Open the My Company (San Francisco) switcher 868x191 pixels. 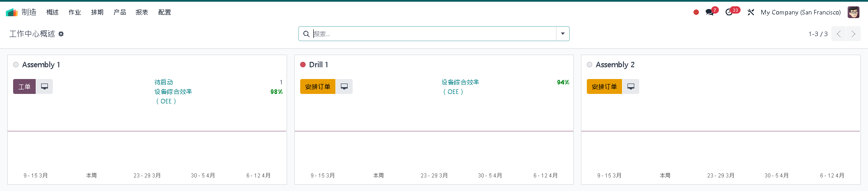click(x=801, y=12)
